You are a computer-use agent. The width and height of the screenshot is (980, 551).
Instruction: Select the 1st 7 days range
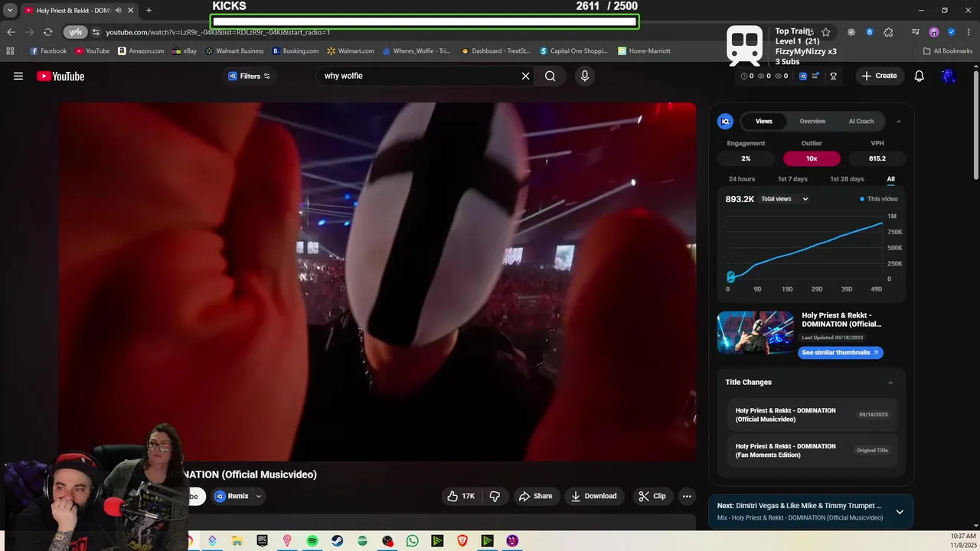[x=792, y=179]
